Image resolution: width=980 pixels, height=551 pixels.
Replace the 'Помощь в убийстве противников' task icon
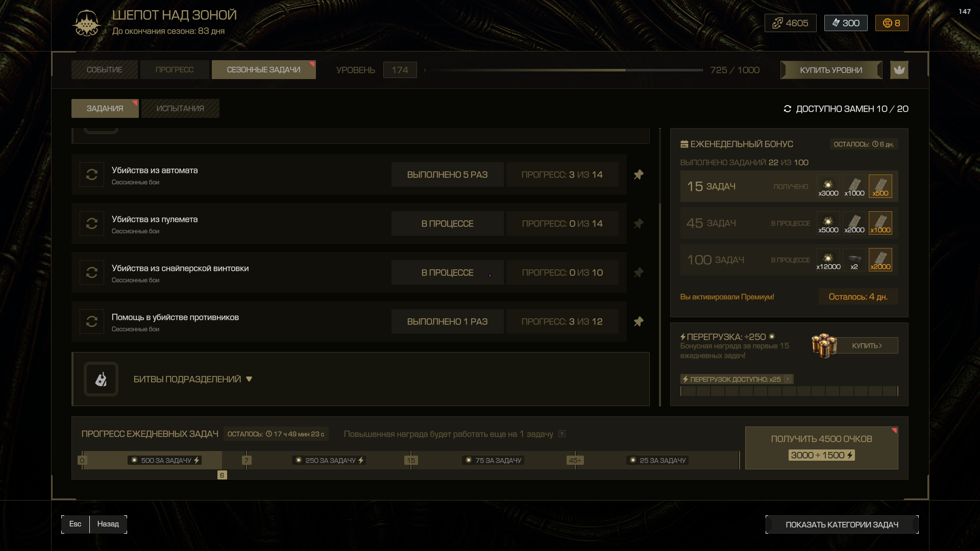click(x=92, y=321)
